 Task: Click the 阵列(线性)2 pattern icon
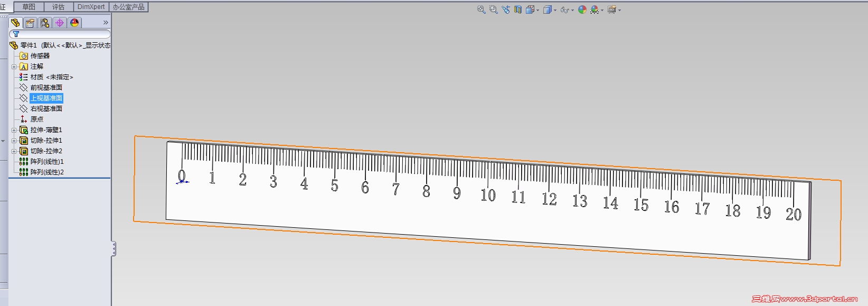point(24,172)
